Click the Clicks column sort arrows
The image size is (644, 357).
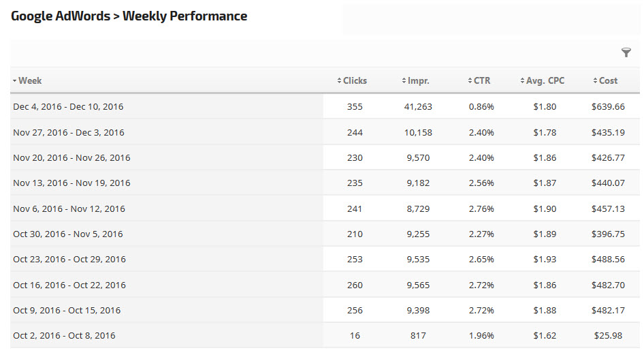click(x=340, y=81)
